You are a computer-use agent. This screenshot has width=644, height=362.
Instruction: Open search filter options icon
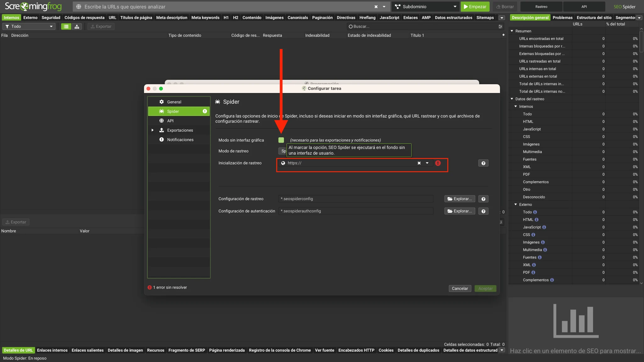[500, 26]
